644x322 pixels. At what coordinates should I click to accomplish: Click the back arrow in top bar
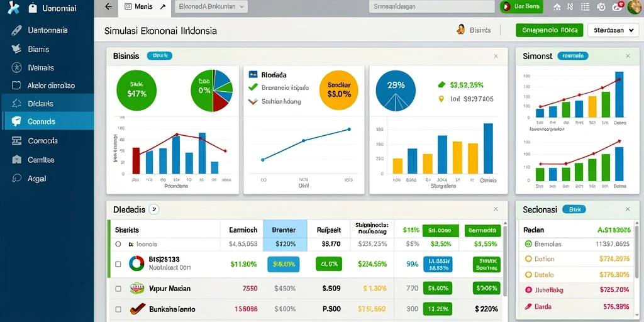[x=108, y=7]
